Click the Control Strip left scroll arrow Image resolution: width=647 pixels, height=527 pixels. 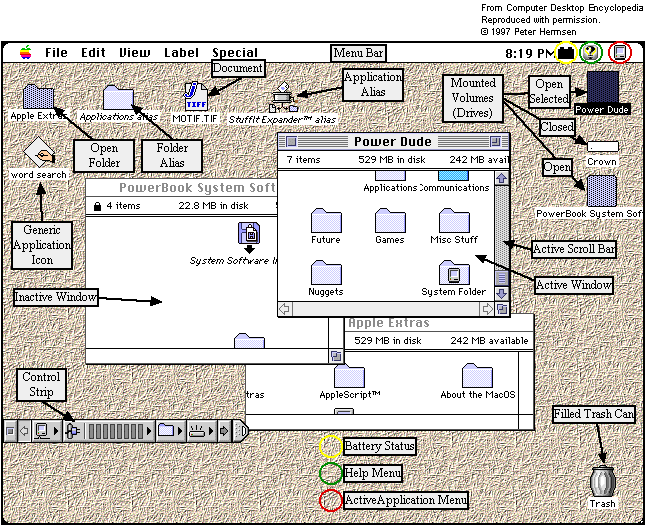click(x=24, y=431)
